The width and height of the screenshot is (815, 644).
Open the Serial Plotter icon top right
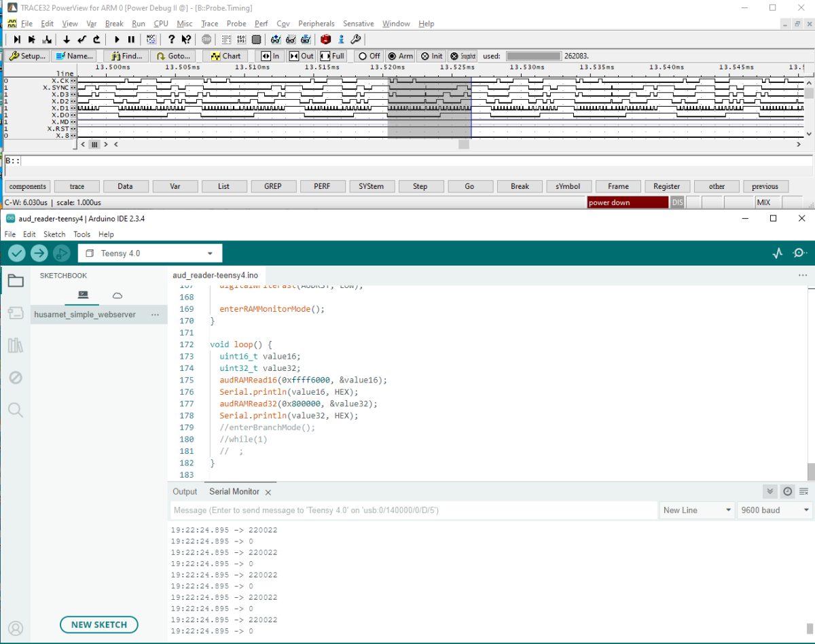coord(777,252)
